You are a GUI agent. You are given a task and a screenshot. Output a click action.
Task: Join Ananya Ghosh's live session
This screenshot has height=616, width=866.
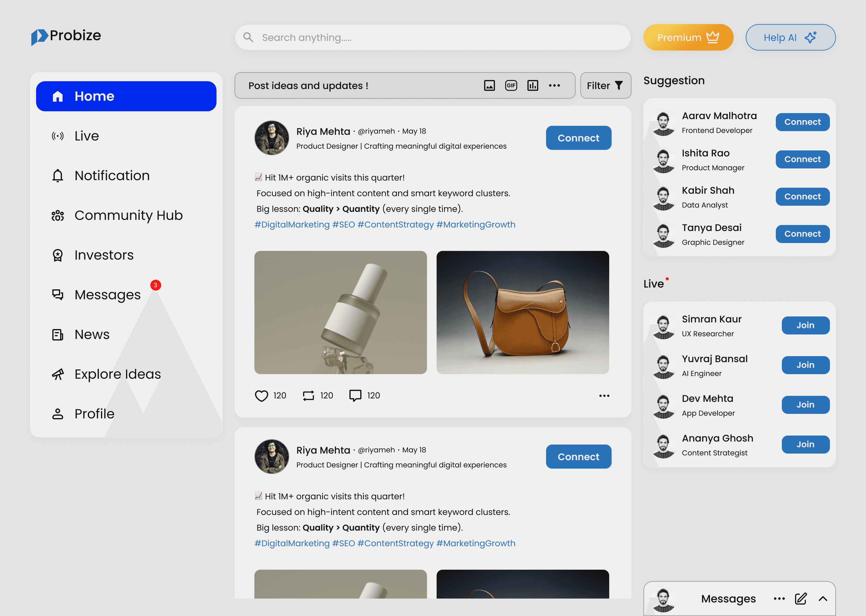click(x=806, y=445)
